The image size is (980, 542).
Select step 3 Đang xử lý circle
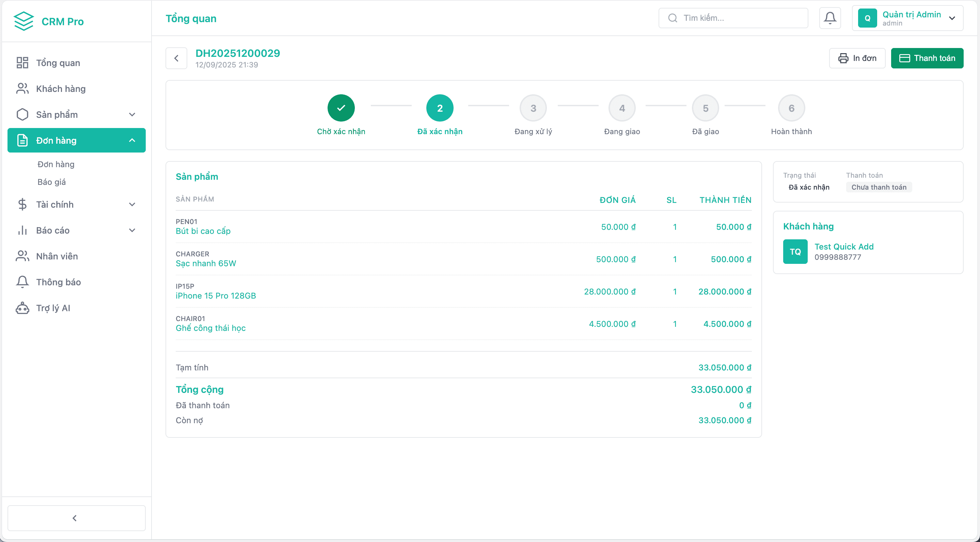click(x=533, y=108)
